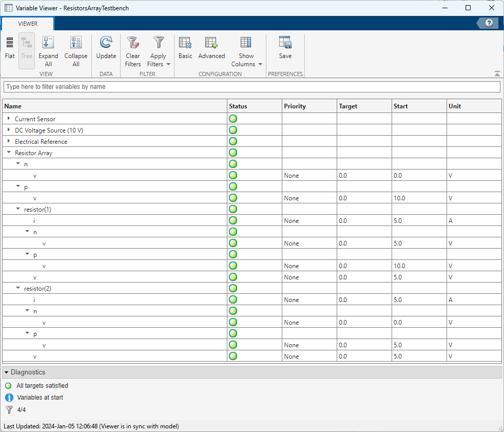Select the VIEWER ribbon tab
Image resolution: width=504 pixels, height=432 pixels.
28,24
